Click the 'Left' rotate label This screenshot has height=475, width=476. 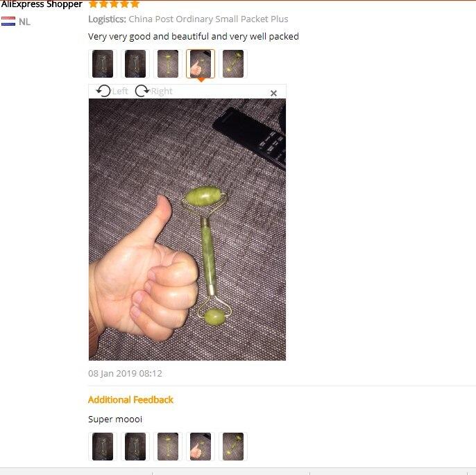pyautogui.click(x=120, y=92)
